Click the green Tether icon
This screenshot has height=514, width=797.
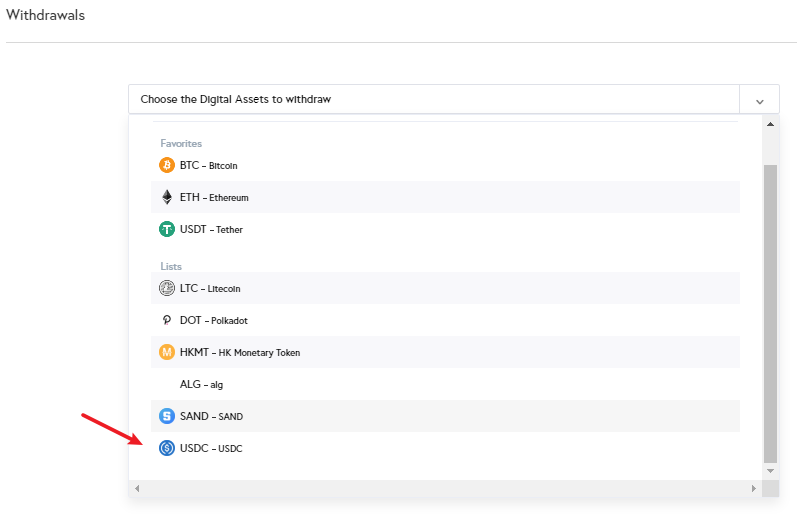167,229
